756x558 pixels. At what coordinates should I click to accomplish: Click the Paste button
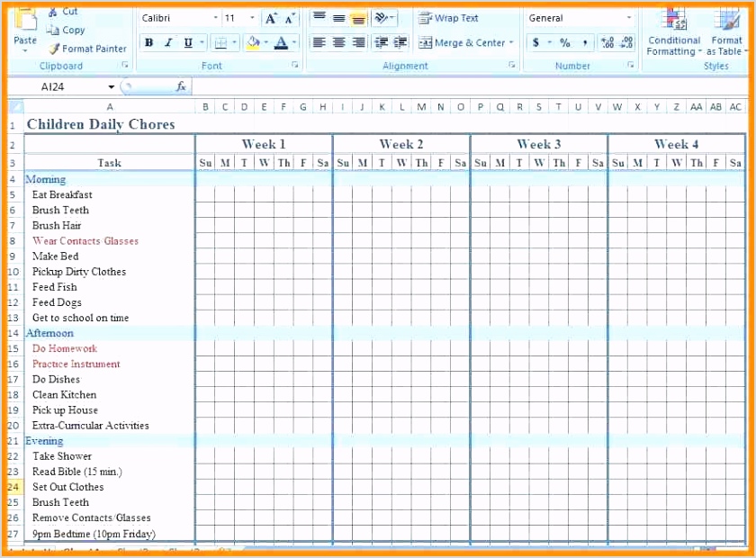click(x=24, y=27)
